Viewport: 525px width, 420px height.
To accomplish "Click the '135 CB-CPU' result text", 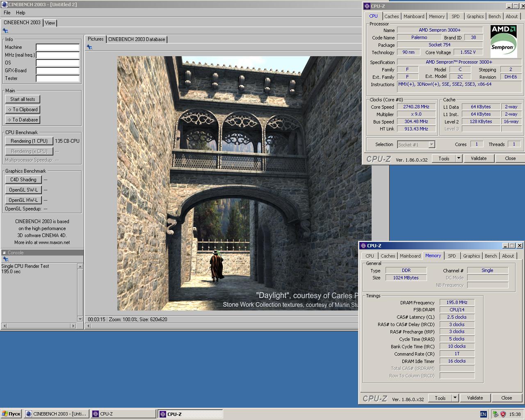I will (67, 141).
